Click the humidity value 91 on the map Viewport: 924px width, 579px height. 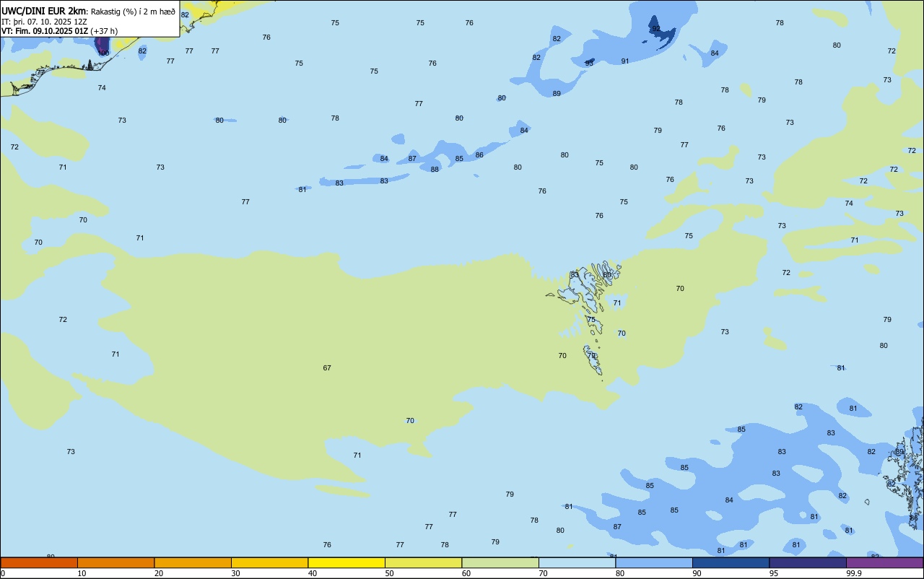[625, 61]
